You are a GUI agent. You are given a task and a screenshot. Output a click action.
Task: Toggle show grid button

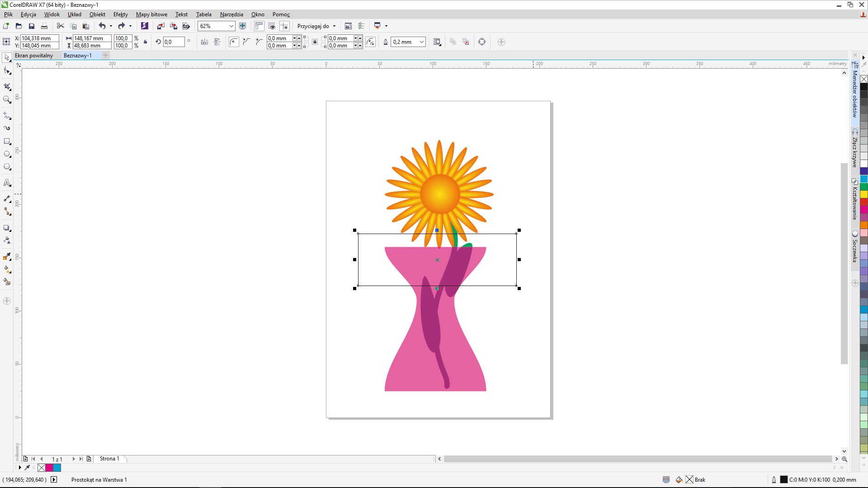[272, 26]
